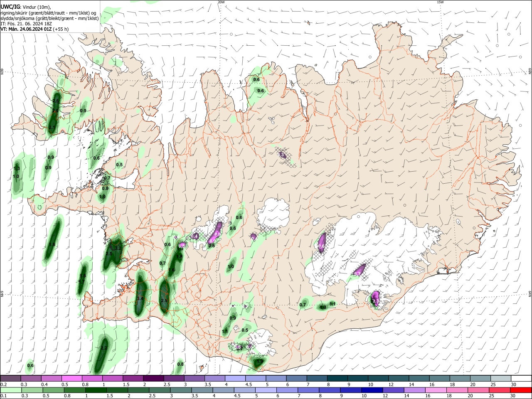Select the darkest purple upper swatch between 2 and 2.5
Viewport: 532px width, 399px height.
pos(153,378)
